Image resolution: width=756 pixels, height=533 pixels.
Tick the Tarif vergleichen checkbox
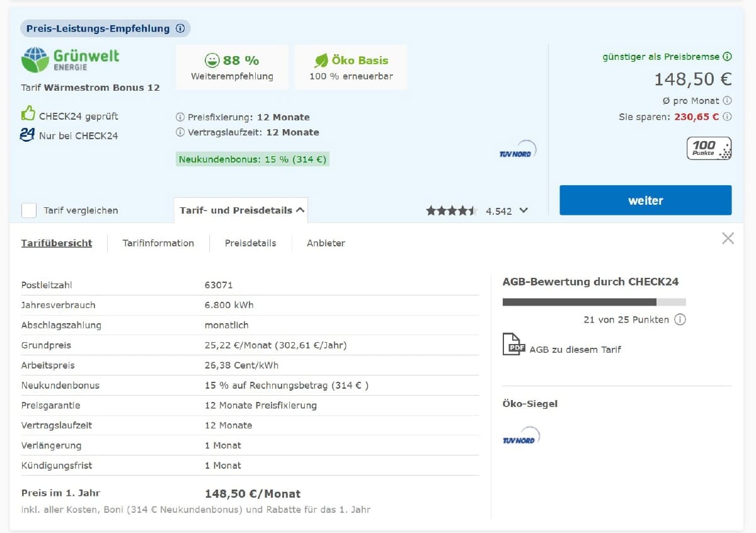tap(29, 210)
